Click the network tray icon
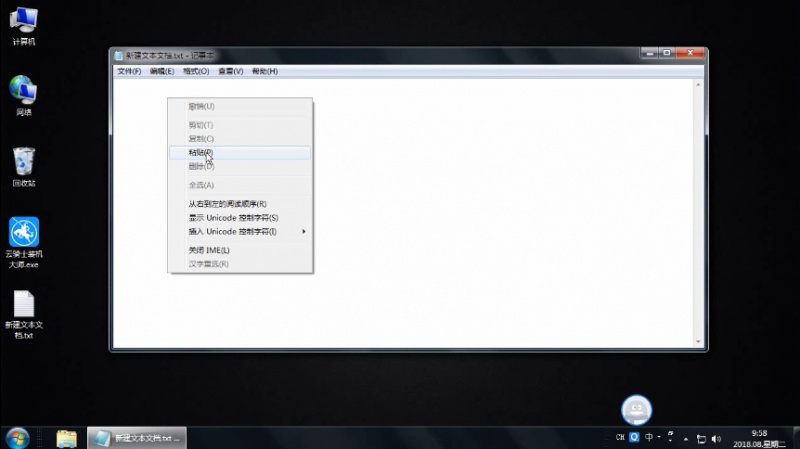This screenshot has height=449, width=800. coord(702,439)
